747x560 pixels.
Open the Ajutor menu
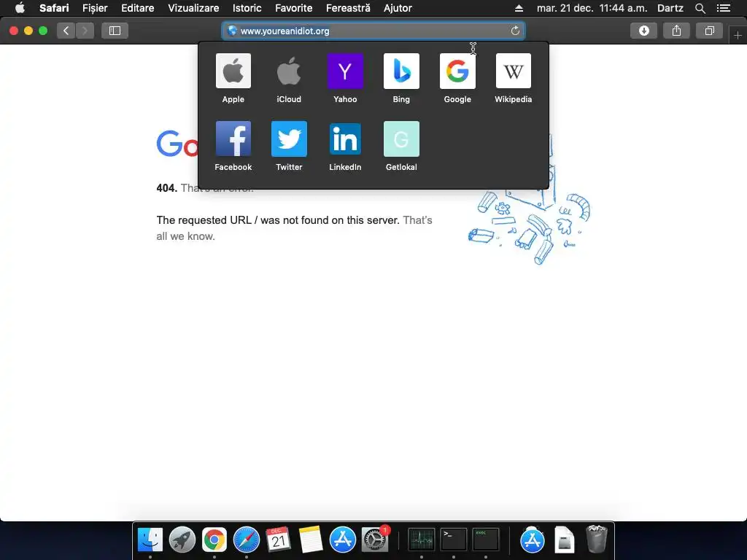pos(398,8)
